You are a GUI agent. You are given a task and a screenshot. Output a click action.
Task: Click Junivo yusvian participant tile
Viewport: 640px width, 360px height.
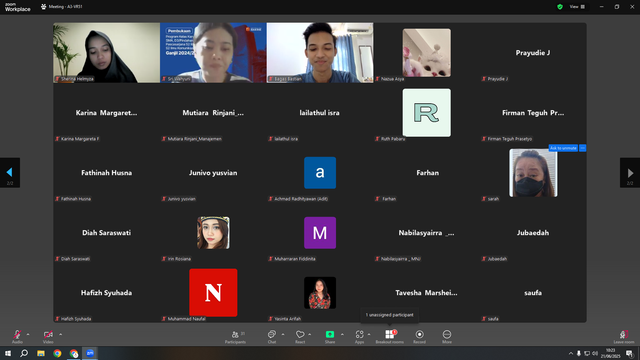[213, 173]
